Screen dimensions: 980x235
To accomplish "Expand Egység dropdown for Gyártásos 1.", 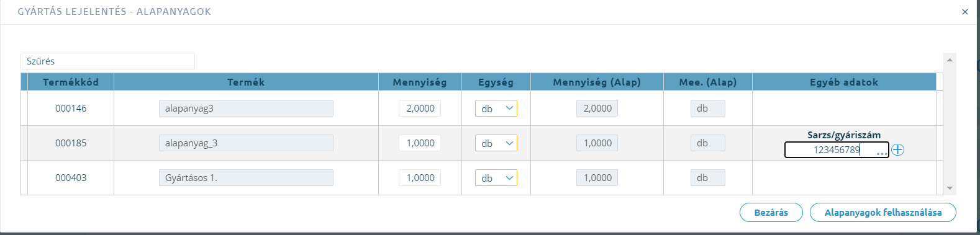I will click(496, 178).
